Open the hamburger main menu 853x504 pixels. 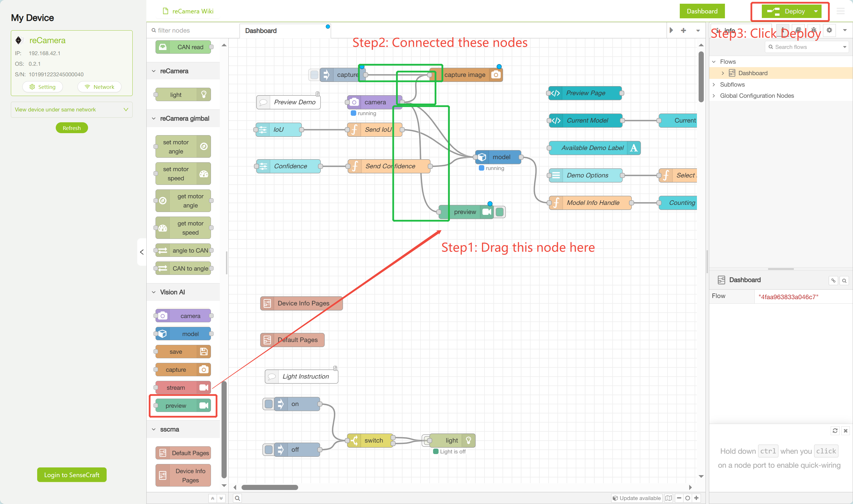(x=840, y=11)
